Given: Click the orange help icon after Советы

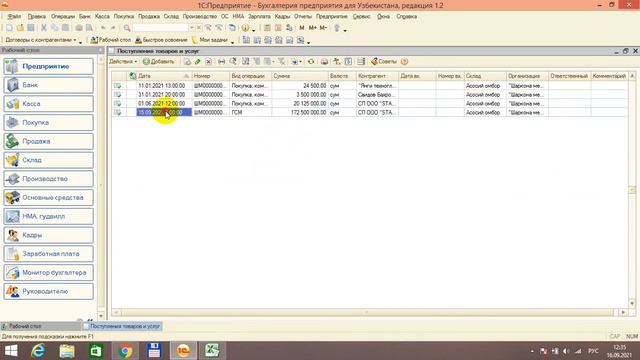Looking at the screenshot, I should [404, 62].
